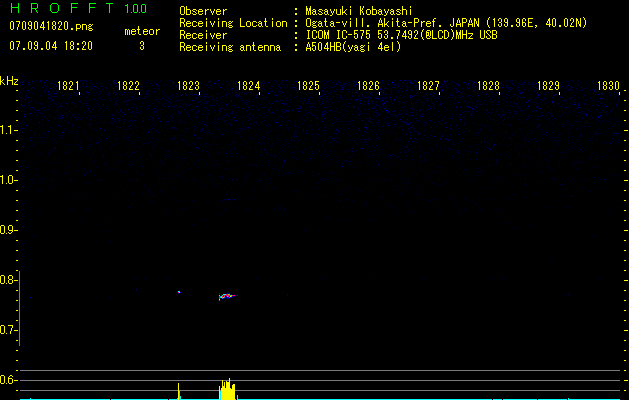Click the 0.7 frequency axis label
The image size is (629, 400).
coord(7,330)
